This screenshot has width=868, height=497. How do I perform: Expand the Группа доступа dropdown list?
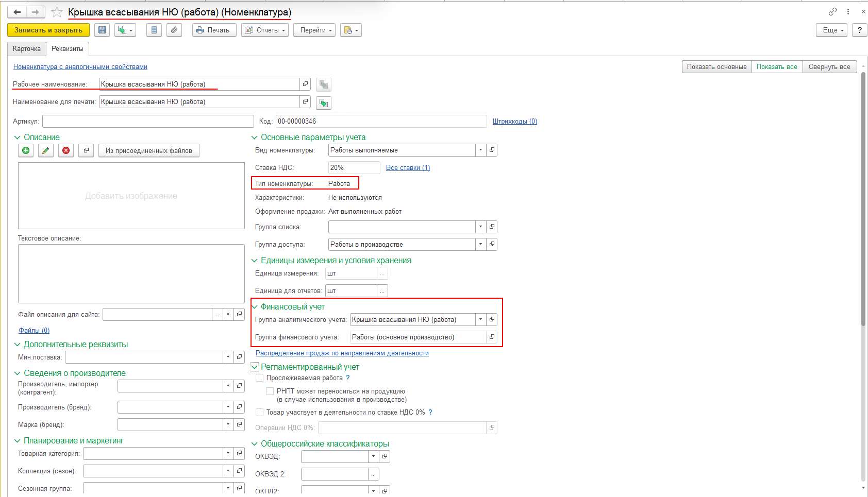(480, 245)
